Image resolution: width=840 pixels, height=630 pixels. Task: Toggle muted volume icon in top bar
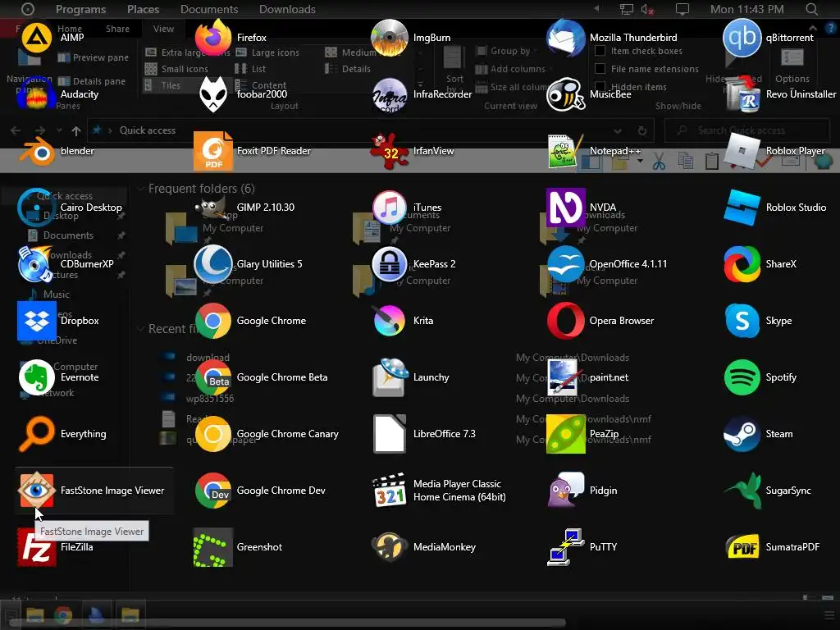pos(648,9)
